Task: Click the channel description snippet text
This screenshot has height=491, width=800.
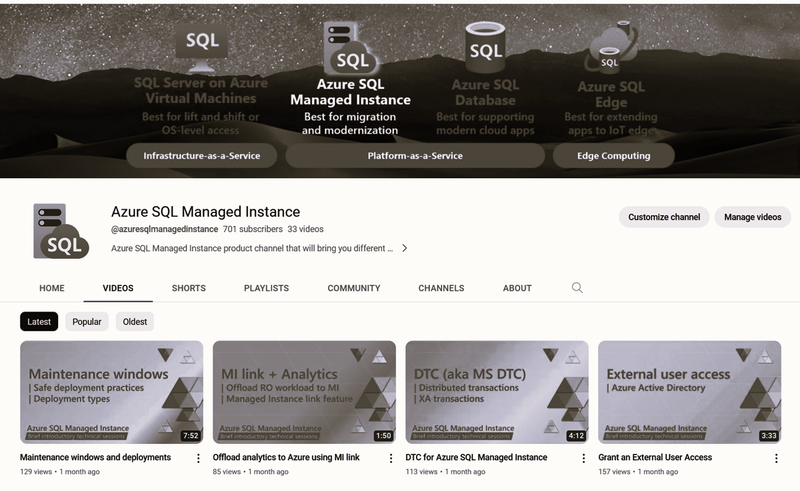Action: pos(252,248)
